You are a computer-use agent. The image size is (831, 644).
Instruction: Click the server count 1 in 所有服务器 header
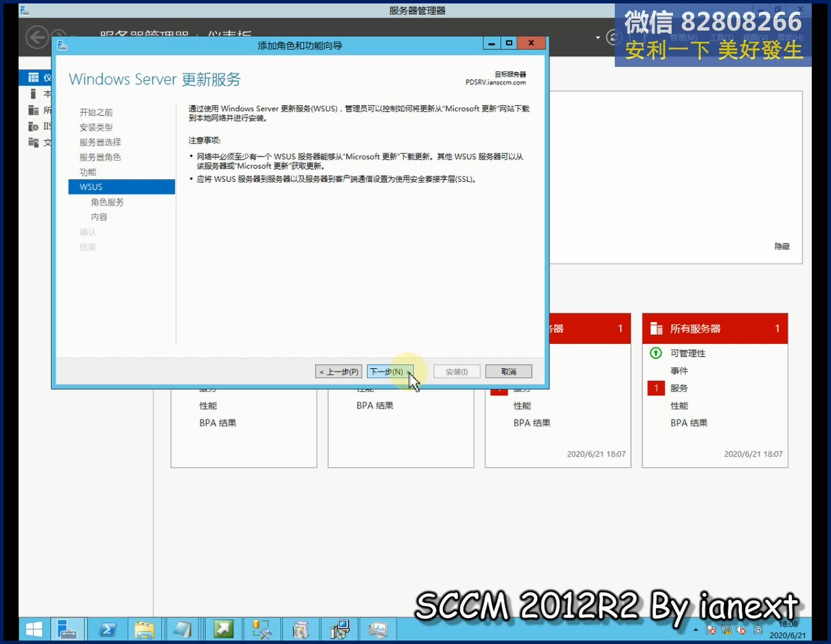[x=777, y=329]
